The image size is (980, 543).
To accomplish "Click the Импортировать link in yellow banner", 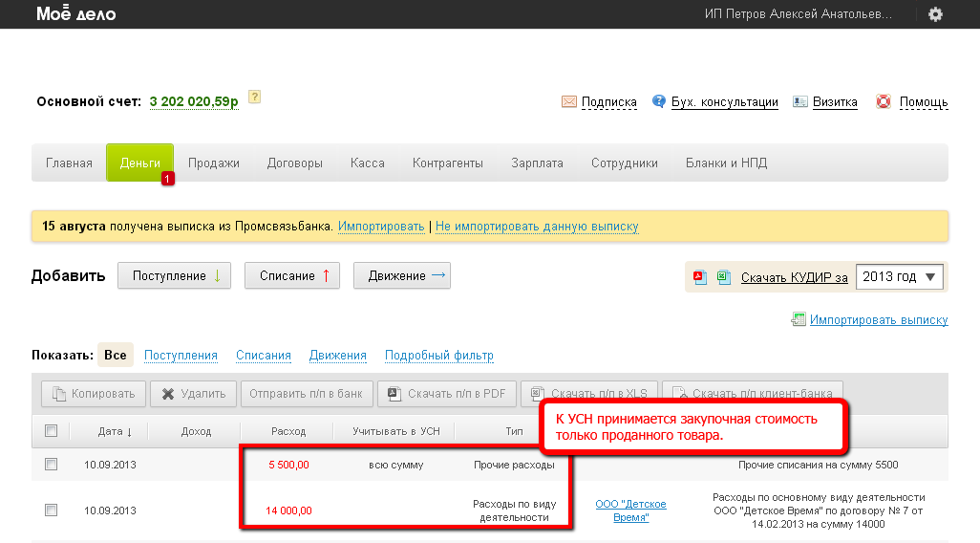I will click(x=381, y=226).
